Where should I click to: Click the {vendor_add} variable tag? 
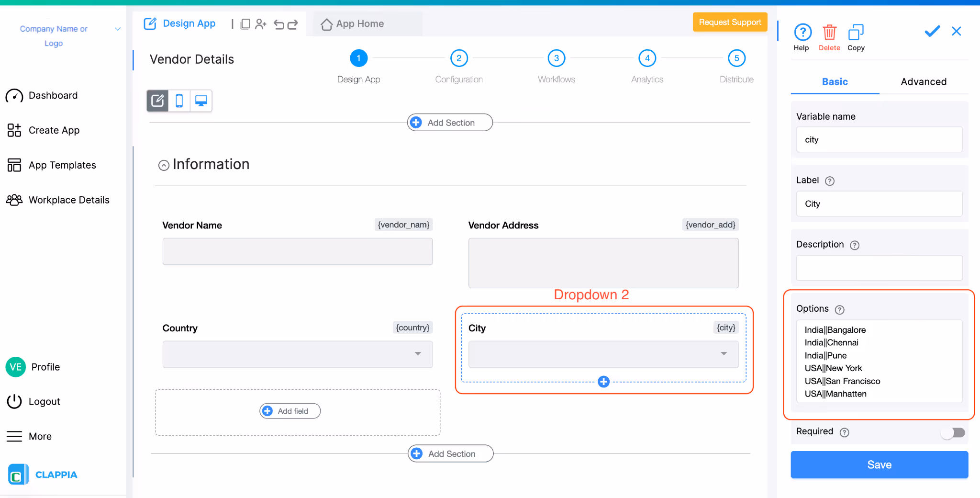(x=710, y=225)
